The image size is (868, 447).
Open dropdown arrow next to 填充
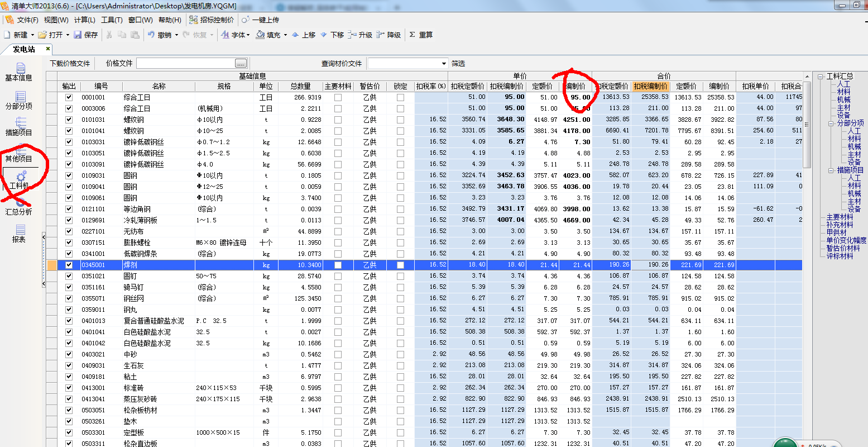pos(285,35)
